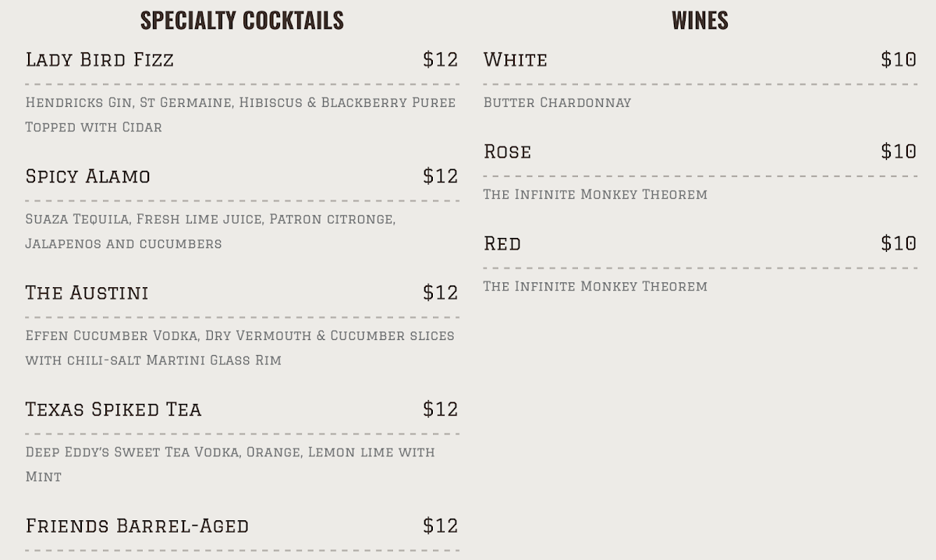
Task: Click the Specialty Cocktails heading
Action: 242,20
